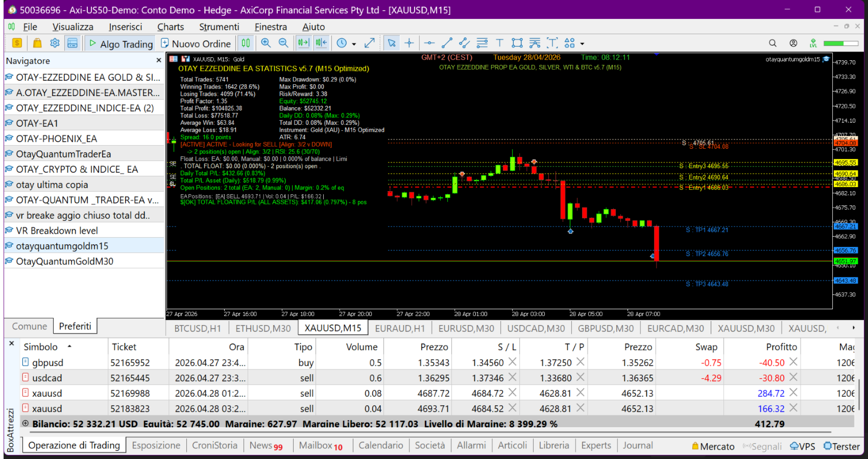Image resolution: width=868 pixels, height=459 pixels.
Task: Open the Mailbox tab
Action: [x=321, y=446]
